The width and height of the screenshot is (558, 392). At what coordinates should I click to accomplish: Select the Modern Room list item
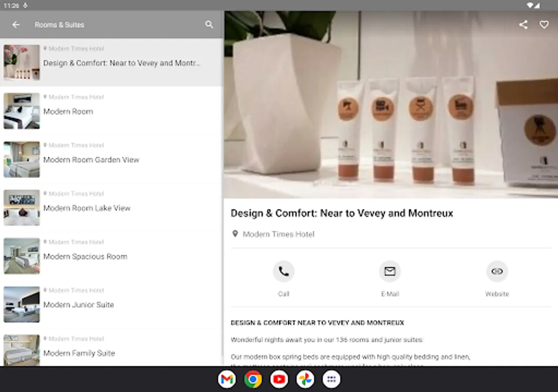[111, 111]
